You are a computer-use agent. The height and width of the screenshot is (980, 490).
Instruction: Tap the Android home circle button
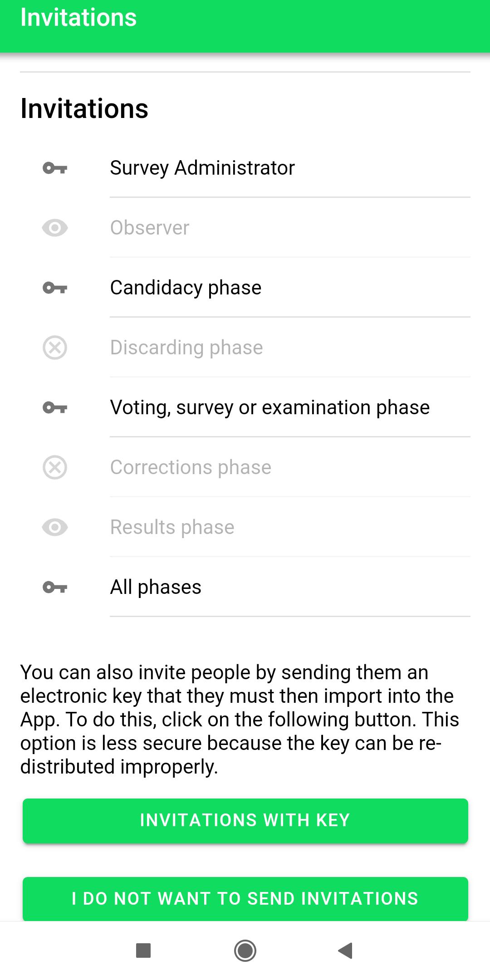pyautogui.click(x=245, y=950)
